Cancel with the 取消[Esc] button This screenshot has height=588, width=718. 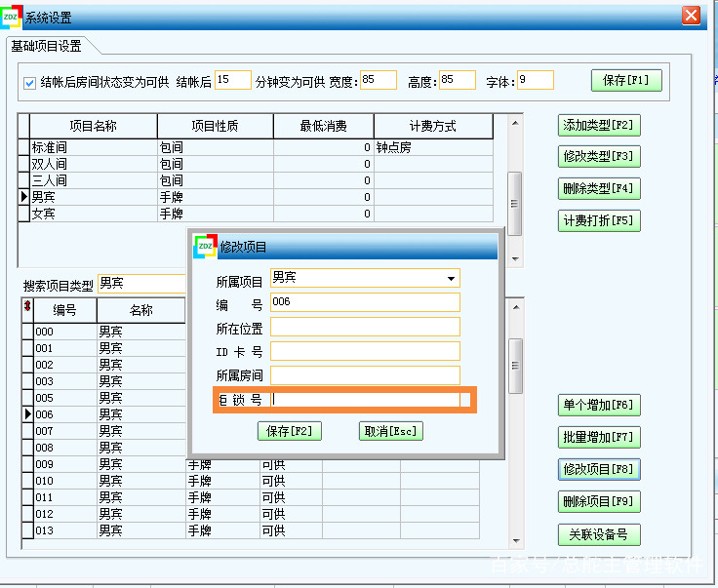tap(390, 431)
